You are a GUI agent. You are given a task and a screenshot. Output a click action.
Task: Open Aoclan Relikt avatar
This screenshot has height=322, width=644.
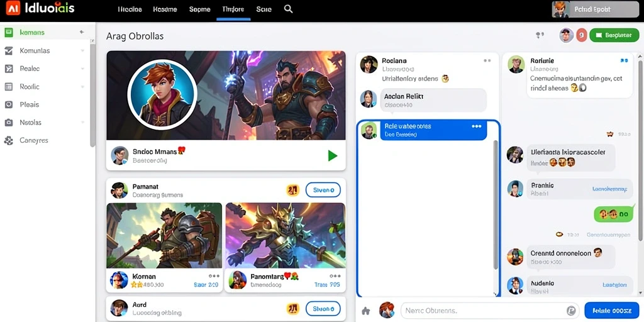[x=369, y=99]
